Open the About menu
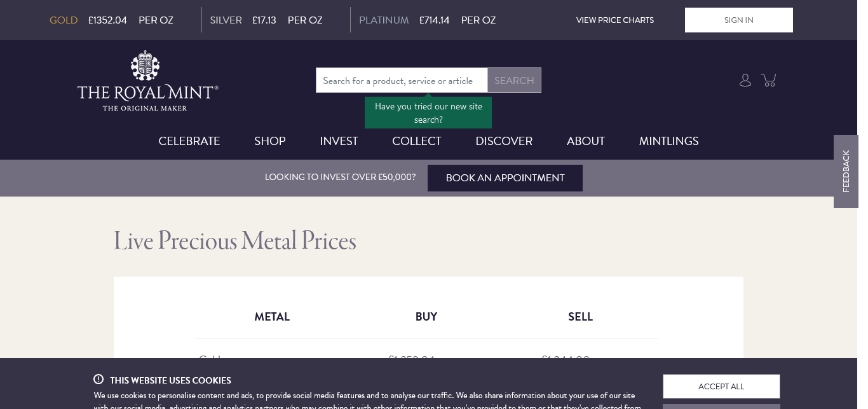The height and width of the screenshot is (409, 868). point(586,141)
